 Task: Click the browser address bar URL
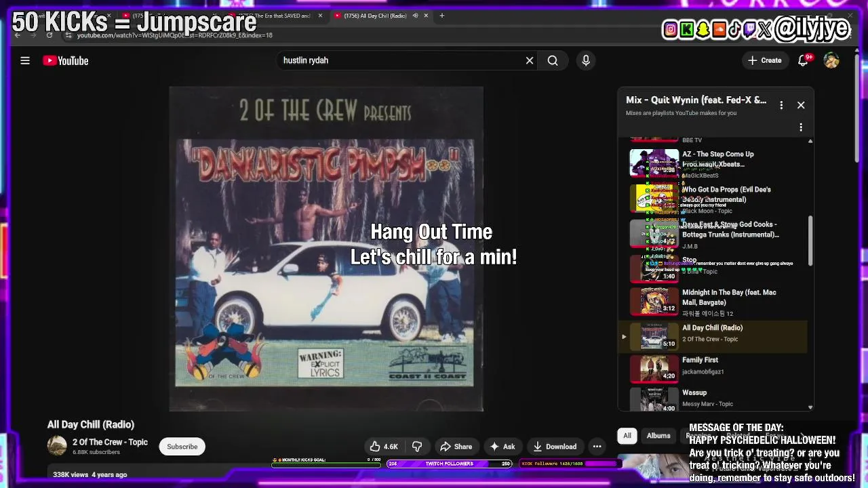coord(175,35)
